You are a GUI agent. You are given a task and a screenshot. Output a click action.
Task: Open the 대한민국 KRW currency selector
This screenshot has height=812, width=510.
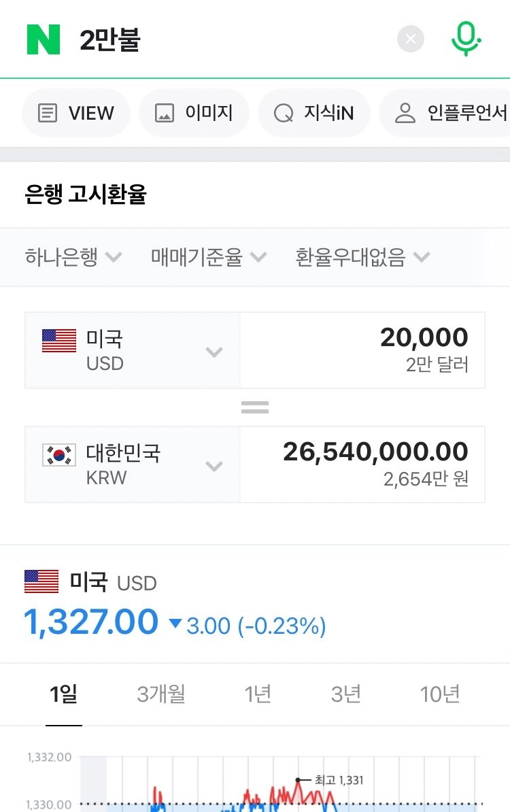[x=133, y=464]
